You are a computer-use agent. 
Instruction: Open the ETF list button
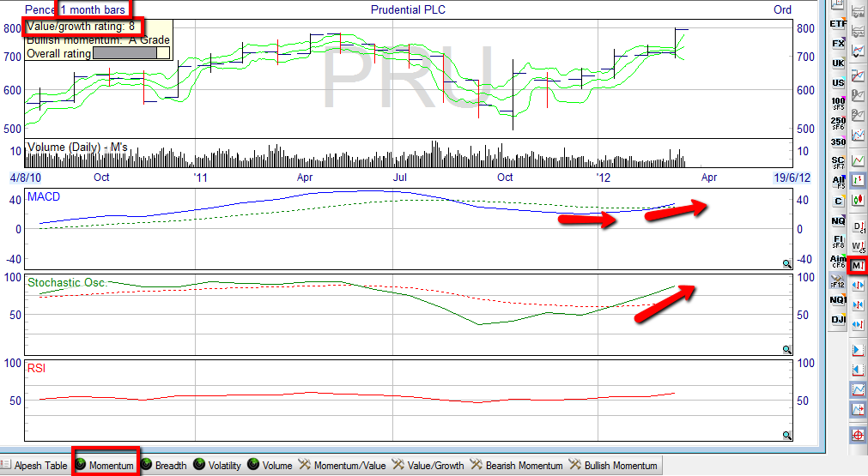[838, 23]
